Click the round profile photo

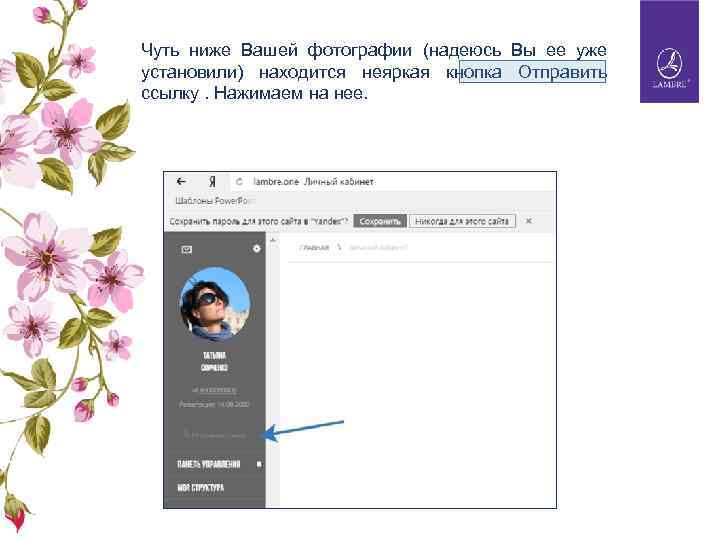tap(215, 304)
